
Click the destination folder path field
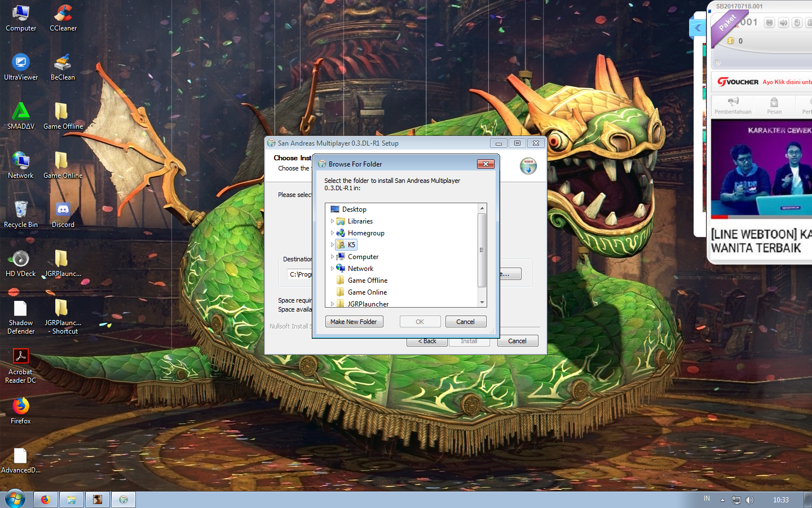point(301,274)
